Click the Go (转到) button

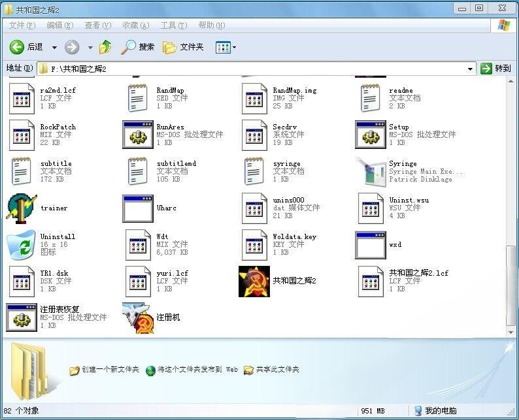point(496,69)
